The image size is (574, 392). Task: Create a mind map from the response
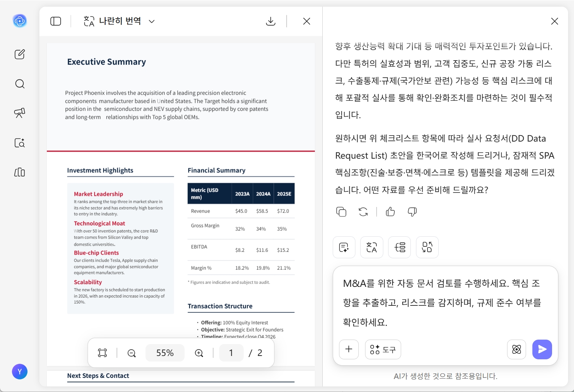(427, 247)
